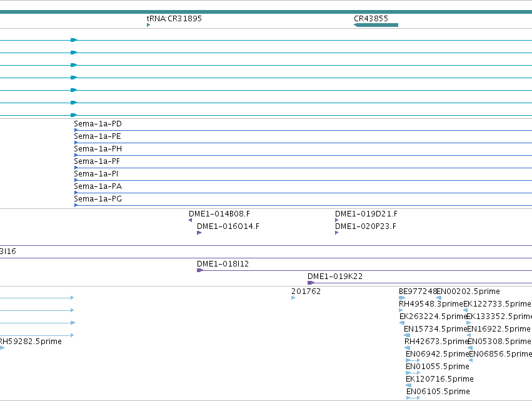532x401 pixels.
Task: Click the RH59282.5prime arrow glyph
Action: pos(2,348)
